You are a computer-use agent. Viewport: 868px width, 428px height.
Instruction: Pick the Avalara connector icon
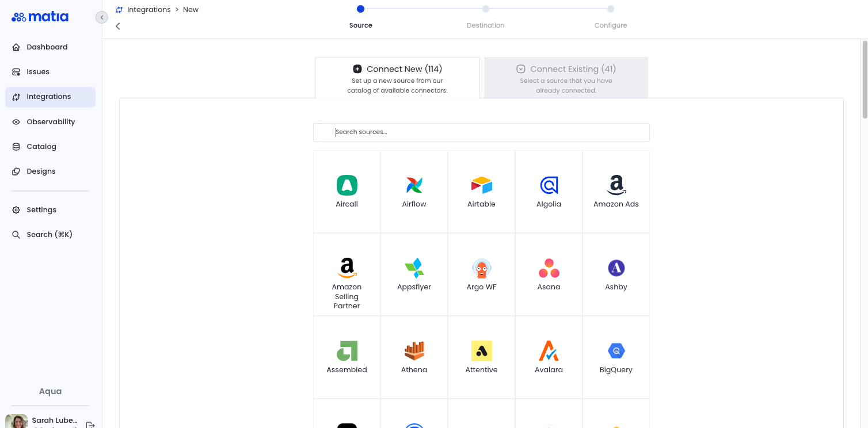point(549,351)
